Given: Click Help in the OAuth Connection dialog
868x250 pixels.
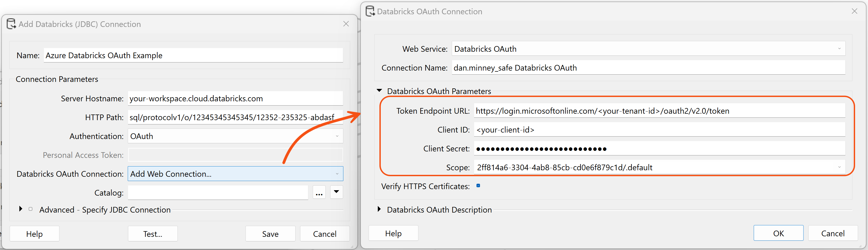Looking at the screenshot, I should click(393, 234).
